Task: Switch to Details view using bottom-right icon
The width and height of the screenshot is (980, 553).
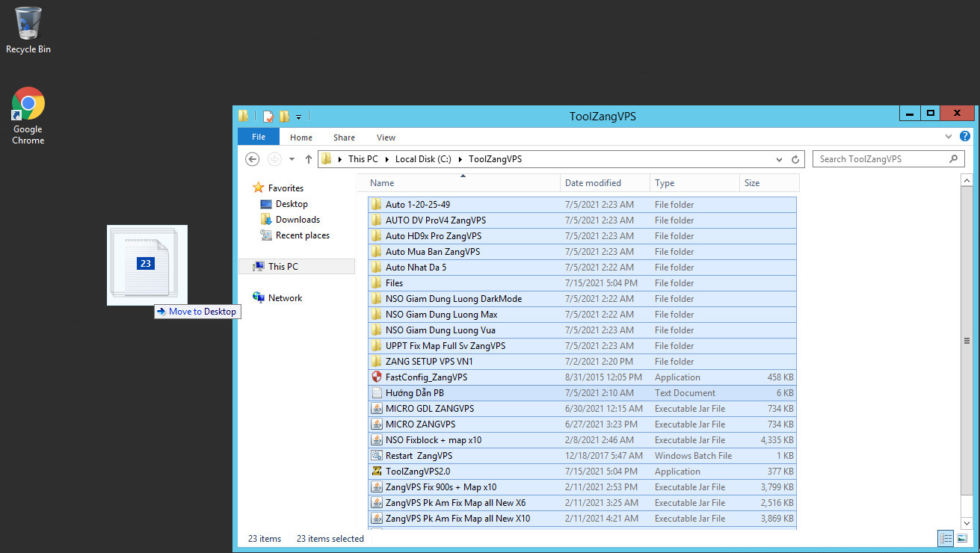Action: (945, 538)
